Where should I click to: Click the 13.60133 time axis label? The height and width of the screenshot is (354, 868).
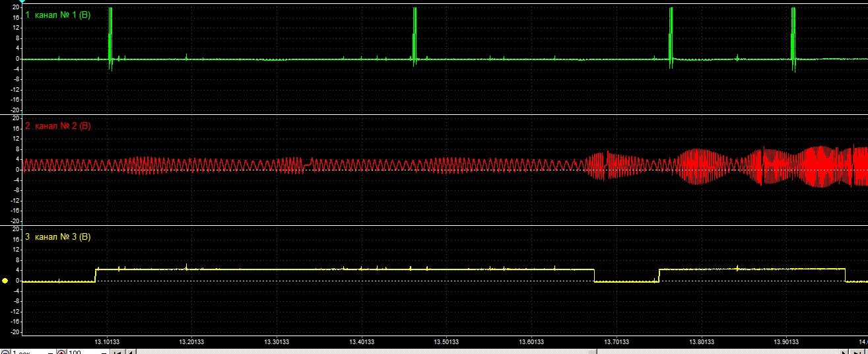point(531,341)
